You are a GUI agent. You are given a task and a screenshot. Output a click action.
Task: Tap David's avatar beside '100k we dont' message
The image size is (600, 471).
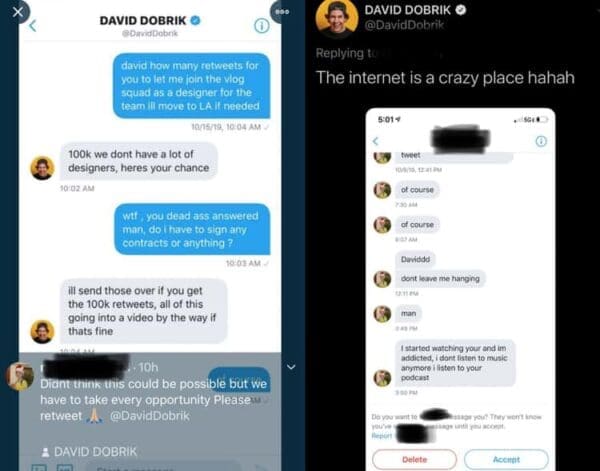42,168
